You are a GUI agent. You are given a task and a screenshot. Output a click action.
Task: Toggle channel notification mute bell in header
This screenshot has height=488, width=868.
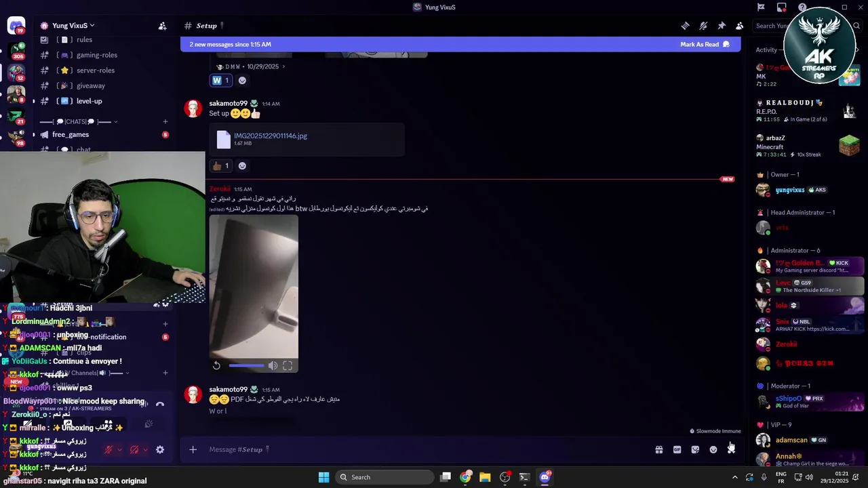[x=703, y=26]
